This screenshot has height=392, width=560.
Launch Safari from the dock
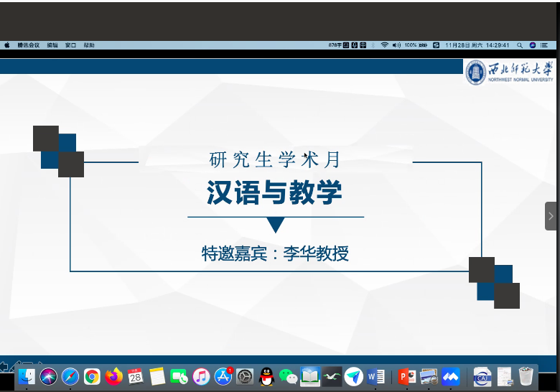pos(70,375)
